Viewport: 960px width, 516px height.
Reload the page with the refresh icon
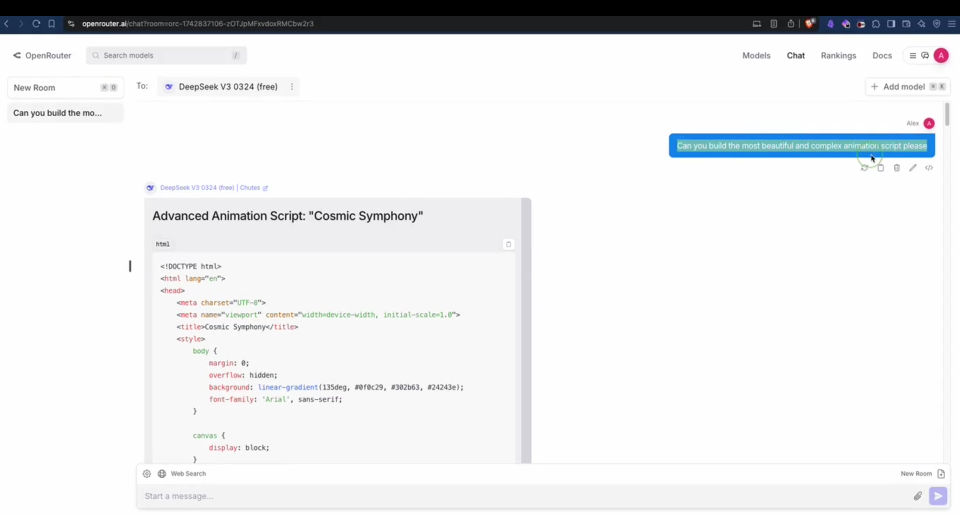pos(36,24)
